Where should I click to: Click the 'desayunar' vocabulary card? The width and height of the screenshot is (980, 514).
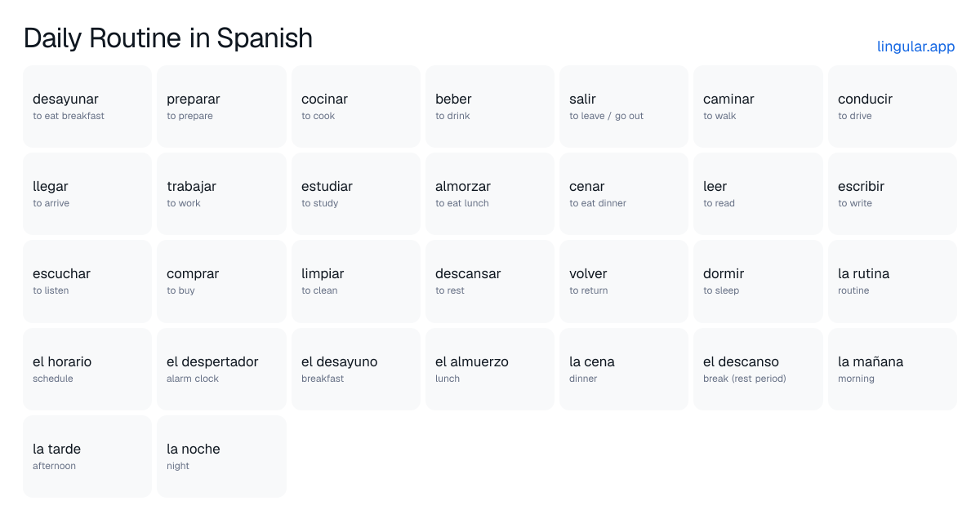tap(87, 106)
